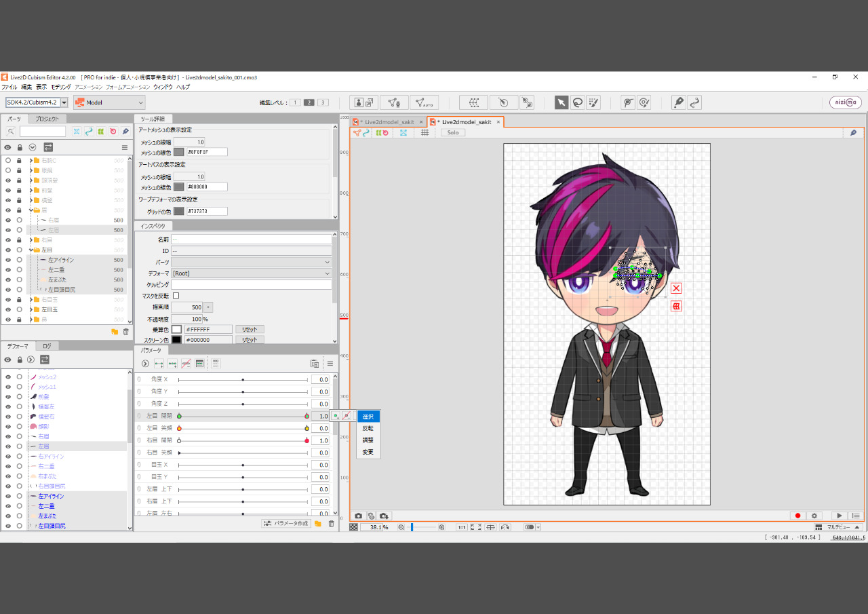This screenshot has height=614, width=868.
Task: Toggle visibility of 左アイライン in Parts panel
Action: 8,260
